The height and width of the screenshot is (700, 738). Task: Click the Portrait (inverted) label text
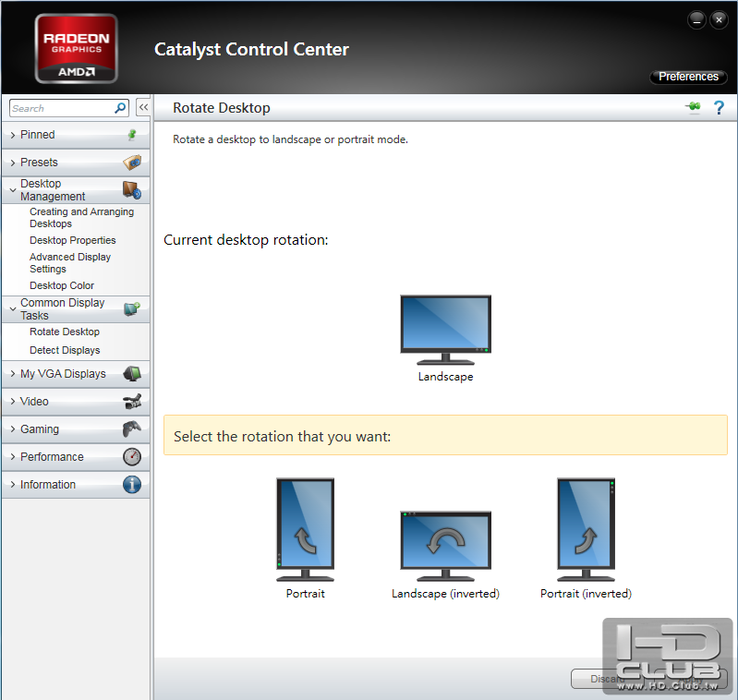click(x=586, y=594)
